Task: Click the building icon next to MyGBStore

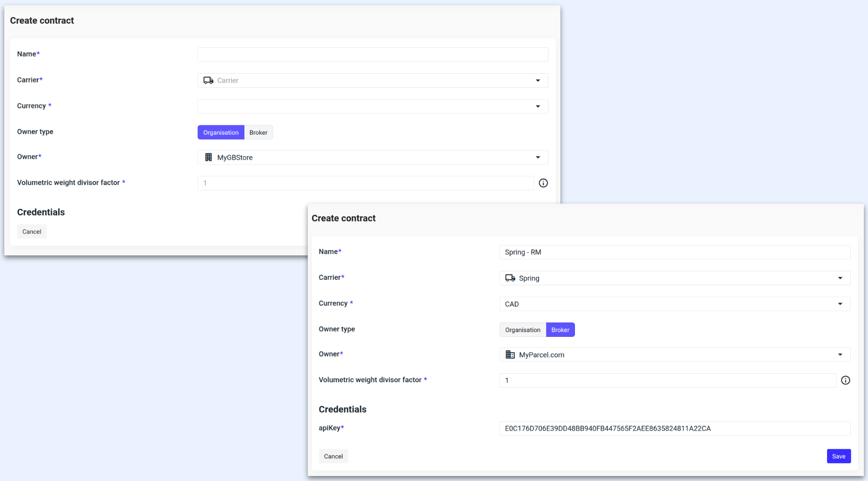Action: click(x=208, y=157)
